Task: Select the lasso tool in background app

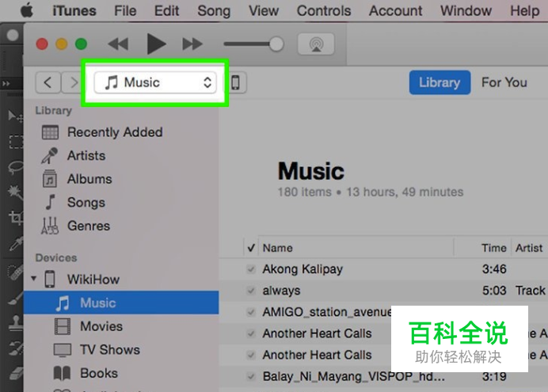Action: coord(16,167)
